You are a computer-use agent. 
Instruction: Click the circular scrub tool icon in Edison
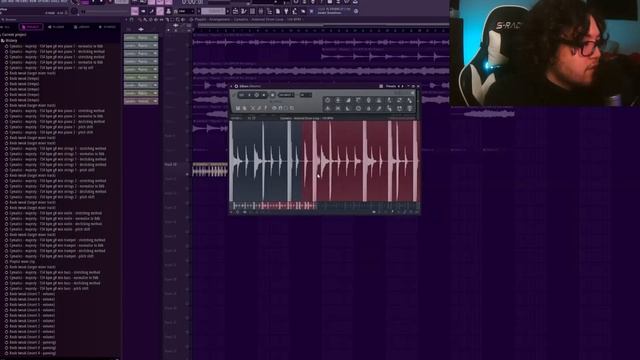tap(274, 108)
